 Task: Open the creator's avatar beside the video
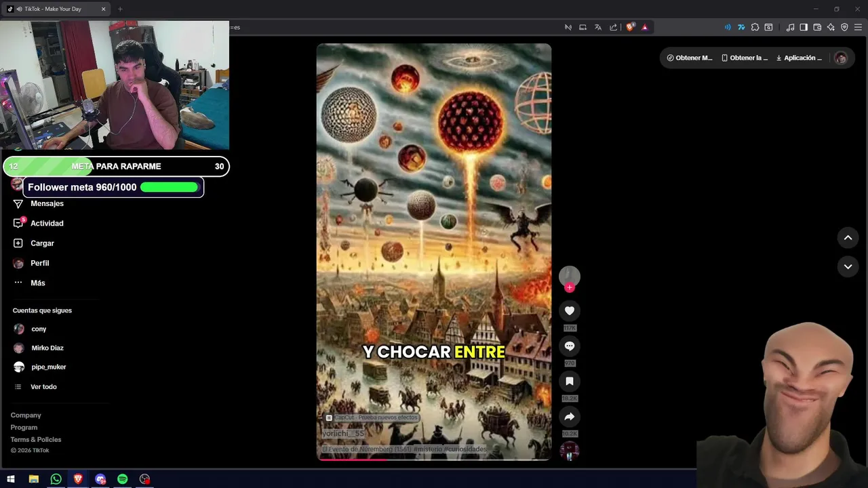[x=570, y=276]
